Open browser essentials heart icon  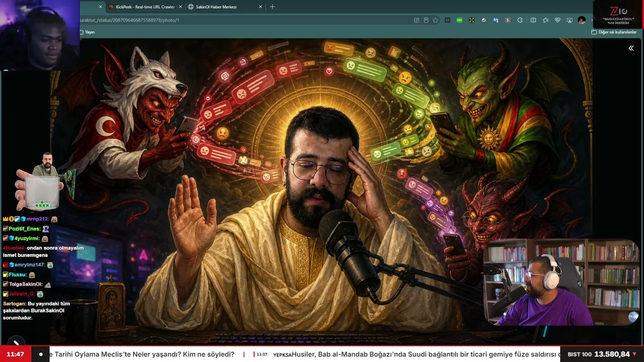(557, 20)
